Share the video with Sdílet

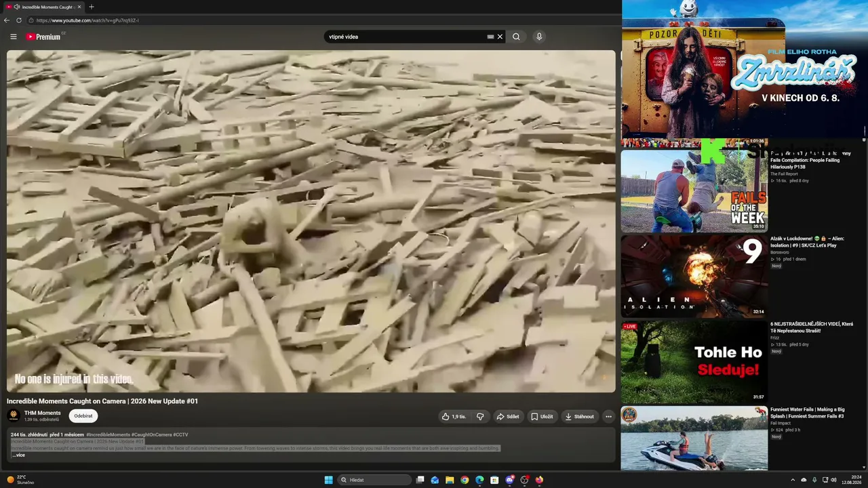point(508,417)
